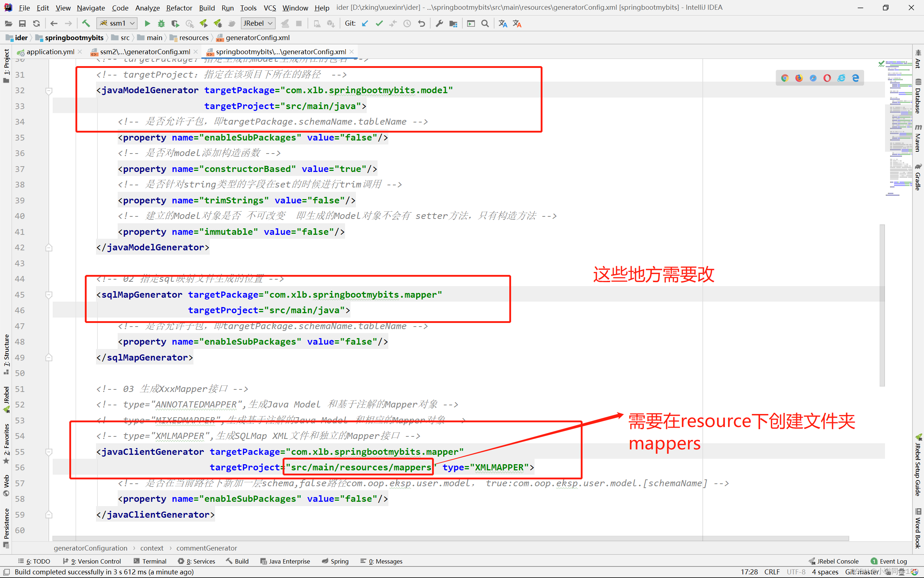Toggle the Structure side panel

6,354
